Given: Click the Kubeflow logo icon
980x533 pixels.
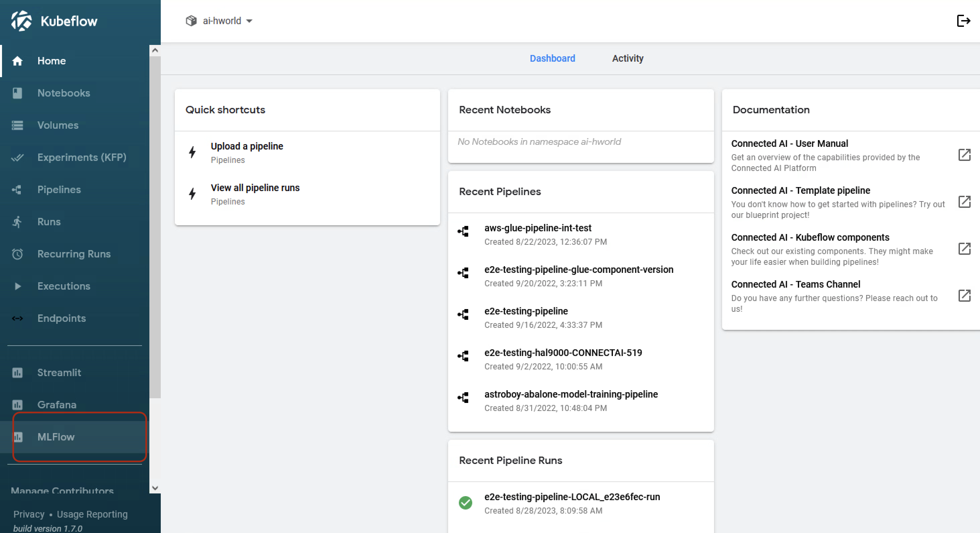Looking at the screenshot, I should click(21, 20).
